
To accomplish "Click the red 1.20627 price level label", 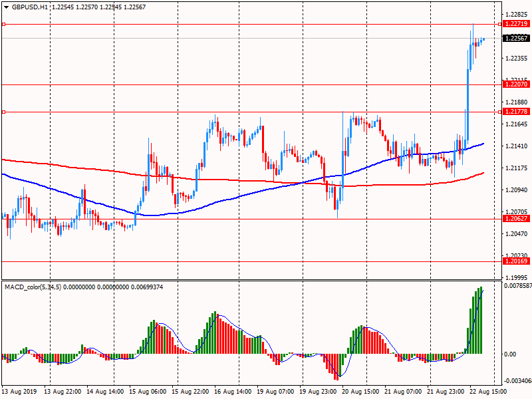I will point(516,219).
